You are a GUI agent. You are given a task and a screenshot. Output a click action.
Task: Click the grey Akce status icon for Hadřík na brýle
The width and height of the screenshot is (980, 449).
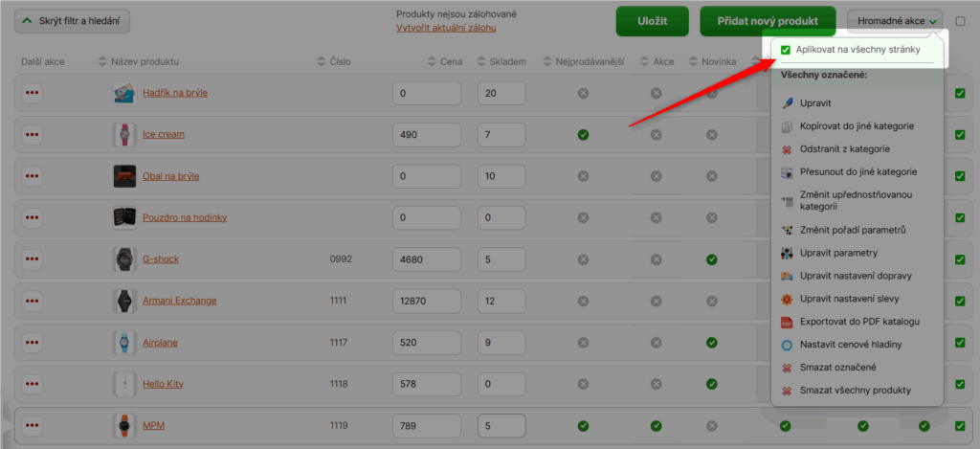point(657,93)
